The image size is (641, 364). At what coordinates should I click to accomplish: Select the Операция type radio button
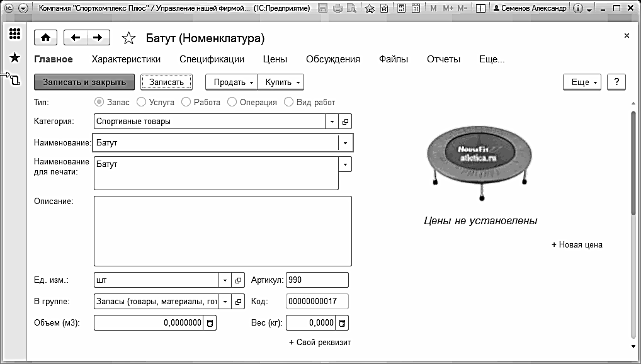click(x=232, y=102)
